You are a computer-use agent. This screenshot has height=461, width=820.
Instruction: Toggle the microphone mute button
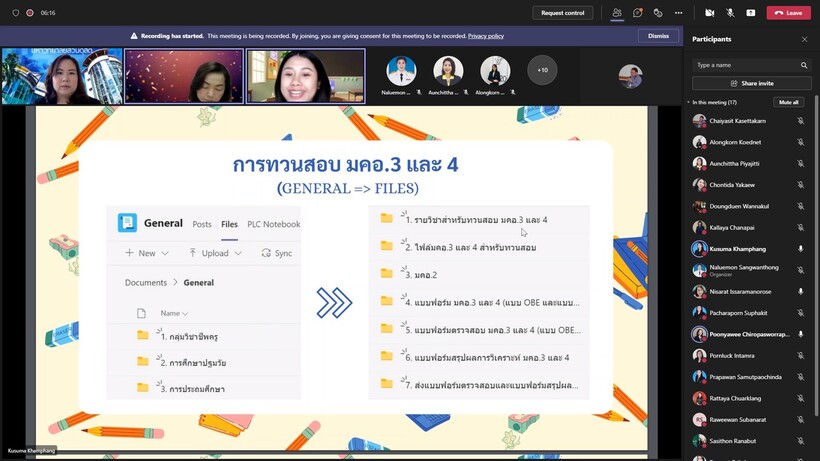click(730, 13)
